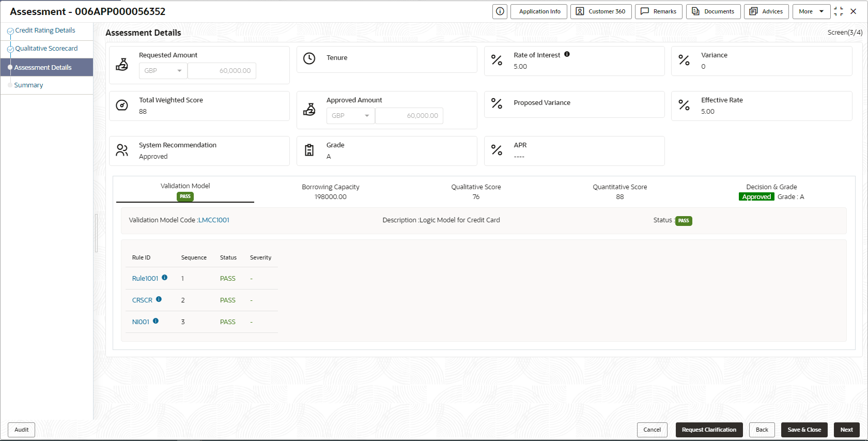Click info icon next to Rule1001
The image size is (868, 441).
coord(165,278)
